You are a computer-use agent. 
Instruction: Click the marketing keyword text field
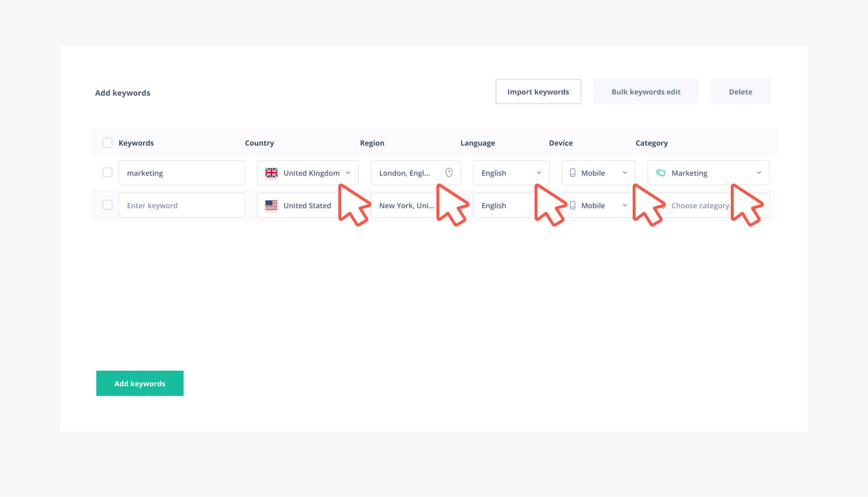coord(181,173)
